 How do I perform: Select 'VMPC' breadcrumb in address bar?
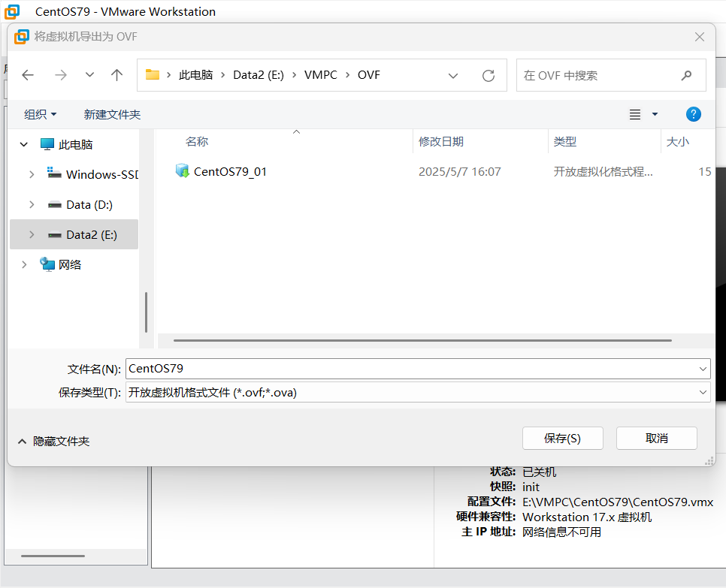320,75
